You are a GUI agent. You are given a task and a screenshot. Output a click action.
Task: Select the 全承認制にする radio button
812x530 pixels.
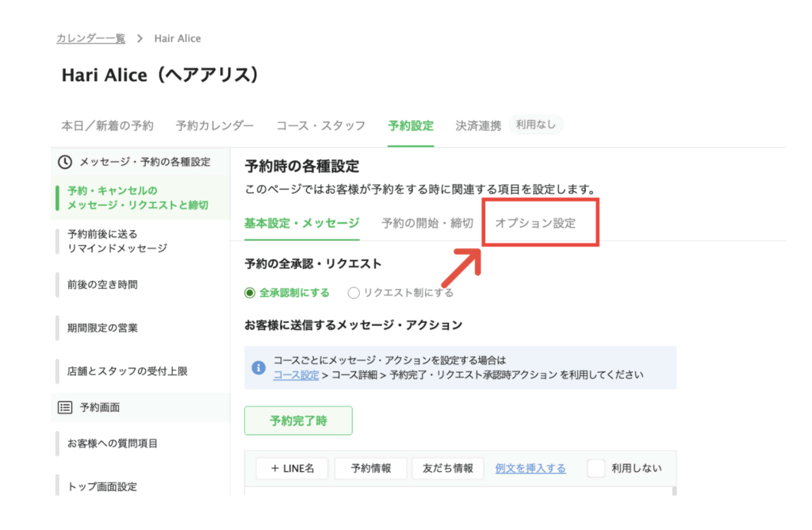(251, 293)
